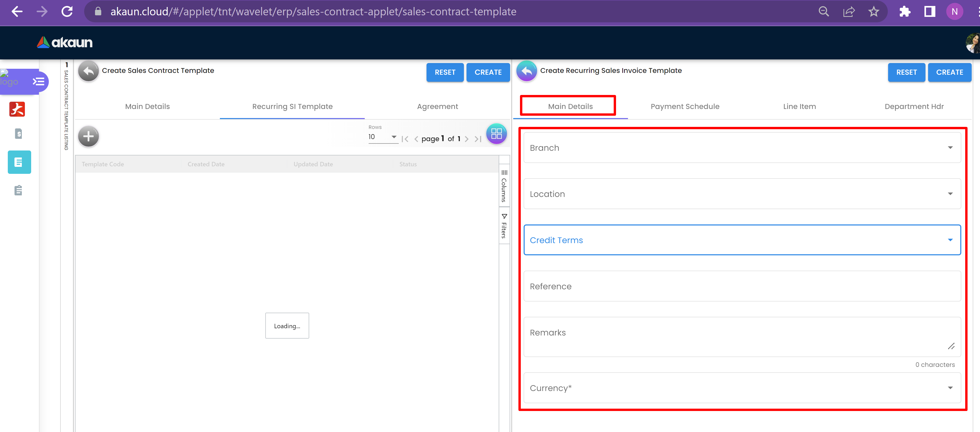Click the purple back arrow beside Recurring Sales Invoice Template
Image resolution: width=980 pixels, height=432 pixels.
point(526,71)
